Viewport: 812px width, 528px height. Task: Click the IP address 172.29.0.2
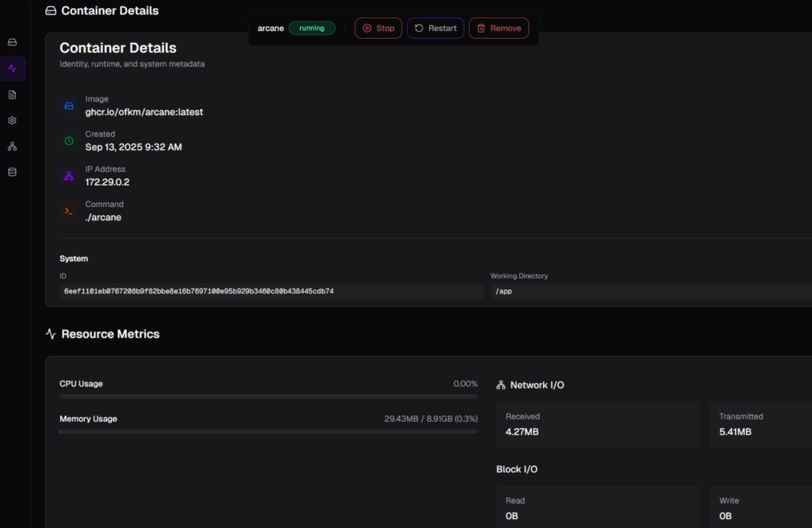[x=107, y=182]
